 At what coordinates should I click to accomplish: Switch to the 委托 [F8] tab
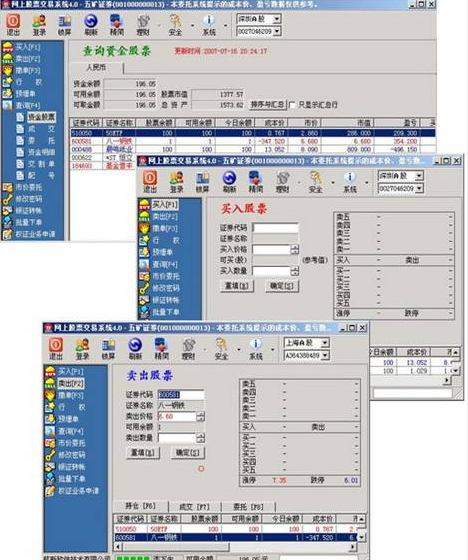pos(249,507)
